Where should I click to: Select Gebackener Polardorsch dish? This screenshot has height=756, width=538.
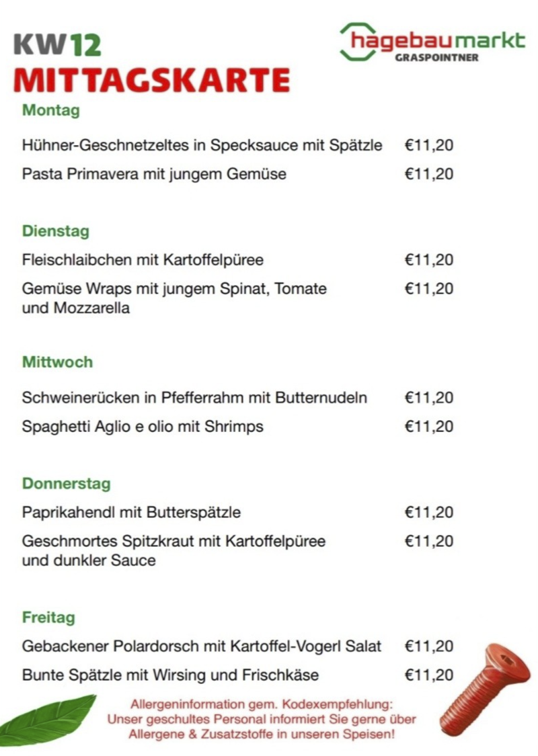[x=202, y=646]
